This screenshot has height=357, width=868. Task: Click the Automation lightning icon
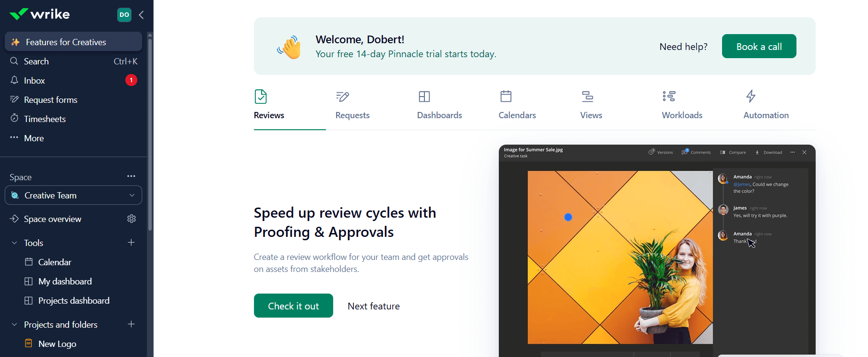click(751, 96)
